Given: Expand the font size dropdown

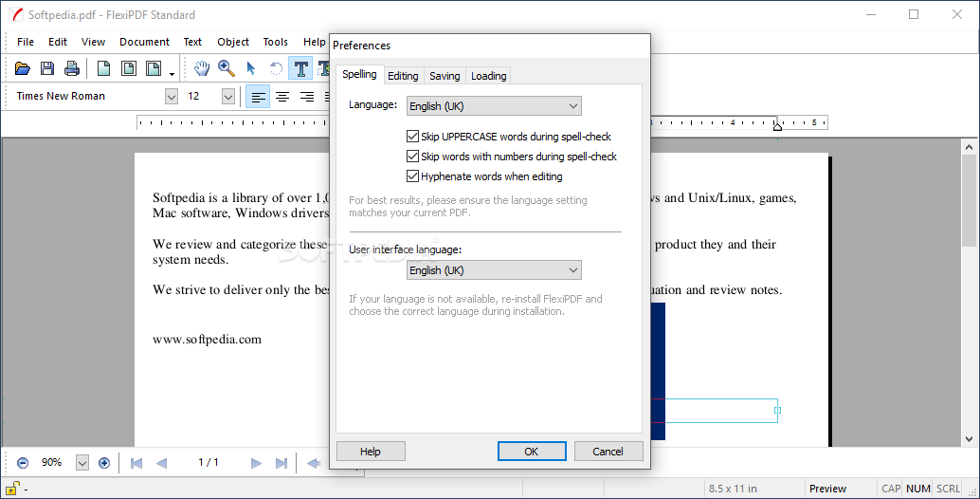Looking at the screenshot, I should [x=228, y=97].
